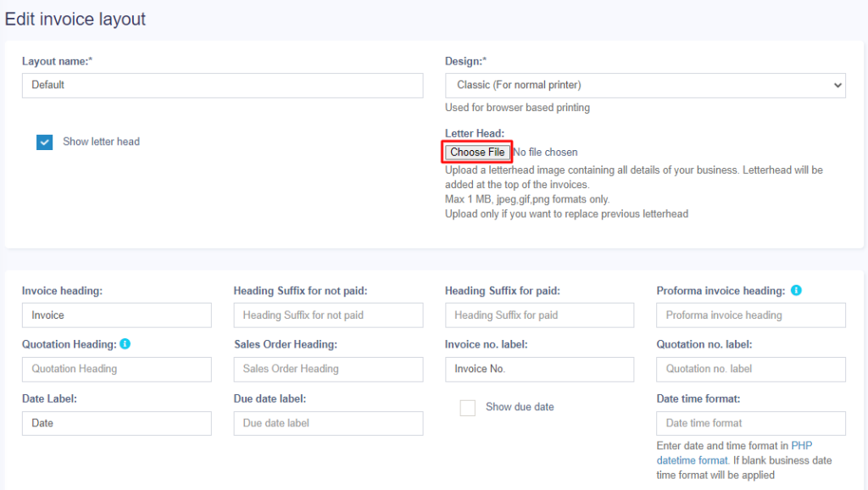
Task: Select Heading Suffix for not paid field
Action: coord(328,315)
